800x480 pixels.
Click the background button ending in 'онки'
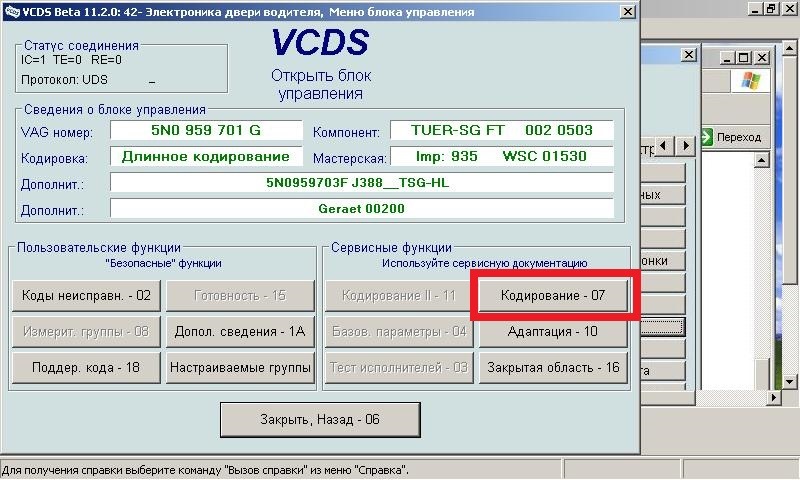tap(662, 260)
